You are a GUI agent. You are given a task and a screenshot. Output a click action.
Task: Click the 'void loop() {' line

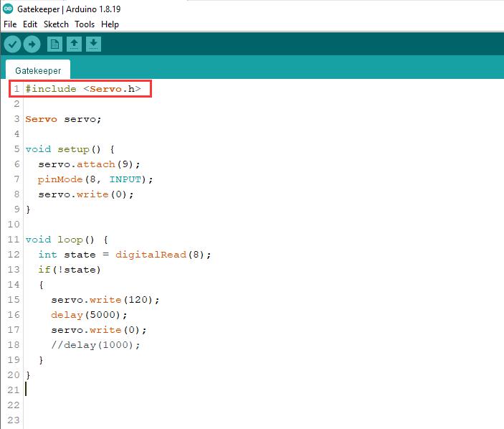67,240
